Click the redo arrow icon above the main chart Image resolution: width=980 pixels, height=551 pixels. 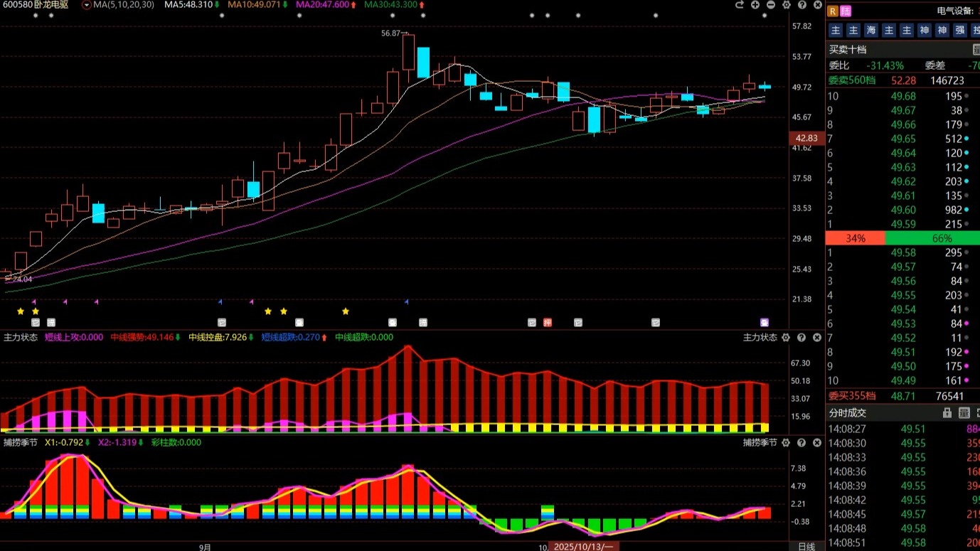pyautogui.click(x=740, y=5)
